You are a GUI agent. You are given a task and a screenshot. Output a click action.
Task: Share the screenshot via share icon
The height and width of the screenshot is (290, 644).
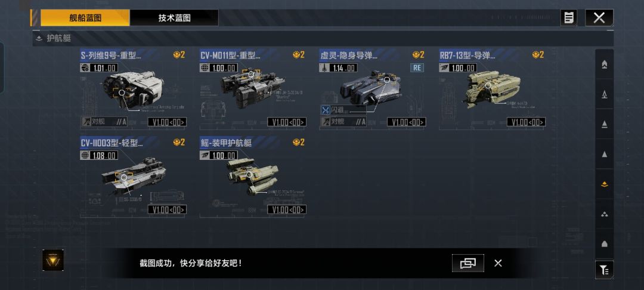pos(468,263)
